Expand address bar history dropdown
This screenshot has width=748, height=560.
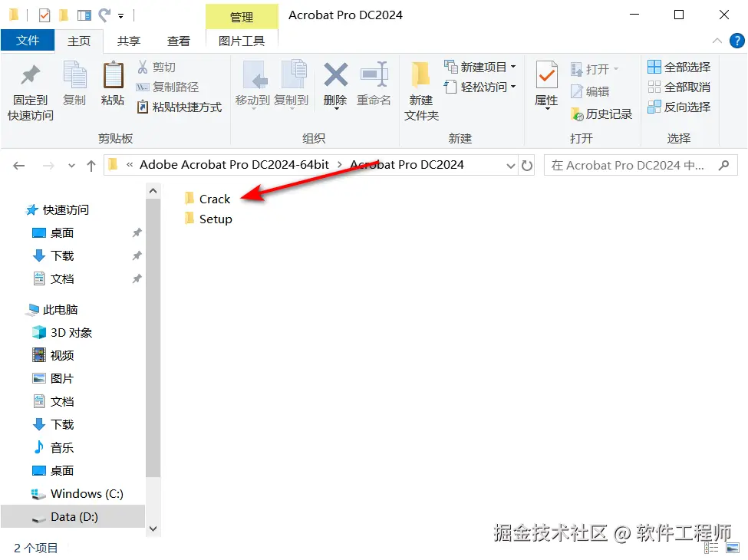(510, 166)
